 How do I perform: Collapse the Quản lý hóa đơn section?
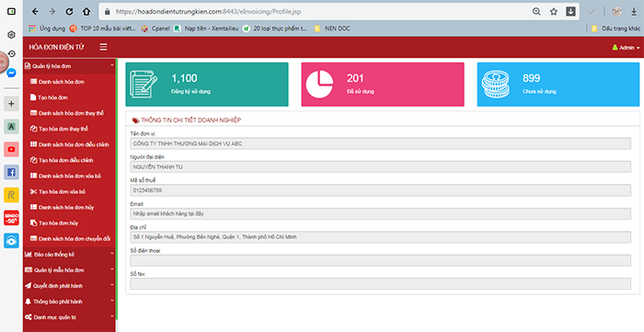coord(69,66)
